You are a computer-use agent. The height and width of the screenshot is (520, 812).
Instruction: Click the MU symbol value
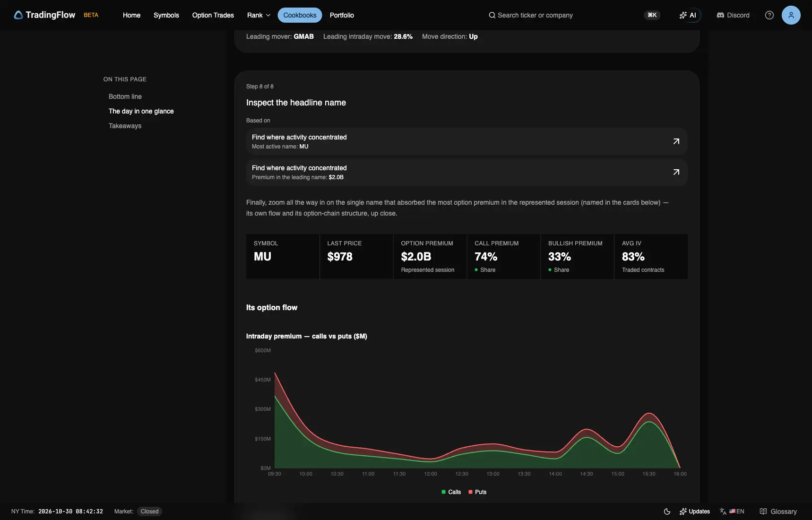point(262,257)
